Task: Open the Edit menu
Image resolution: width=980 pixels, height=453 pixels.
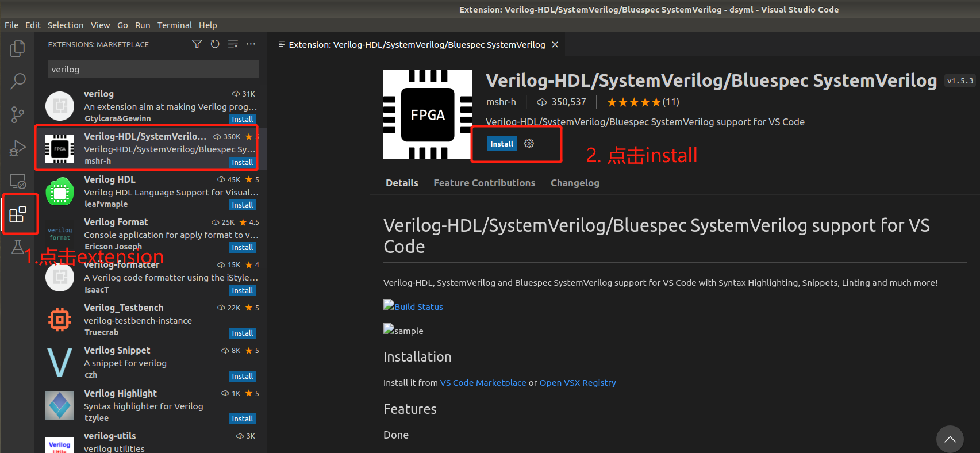Action: click(x=33, y=25)
